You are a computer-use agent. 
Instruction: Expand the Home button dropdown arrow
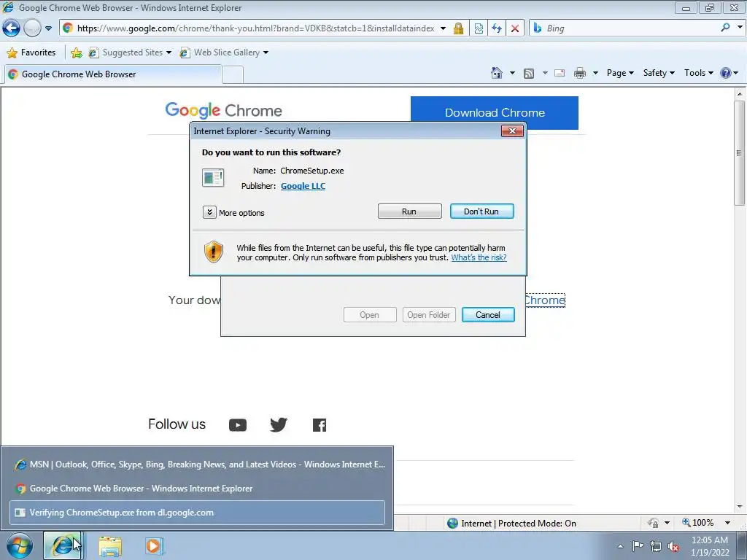512,73
